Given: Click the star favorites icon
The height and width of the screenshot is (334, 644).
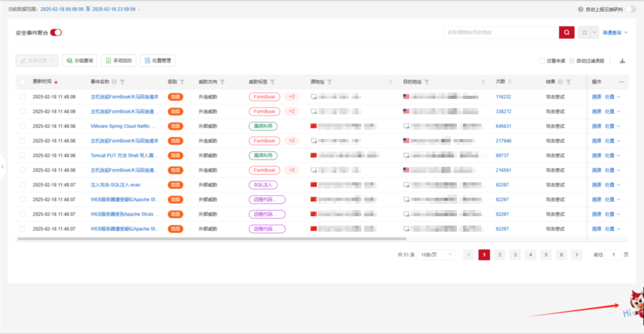Looking at the screenshot, I should (x=585, y=32).
